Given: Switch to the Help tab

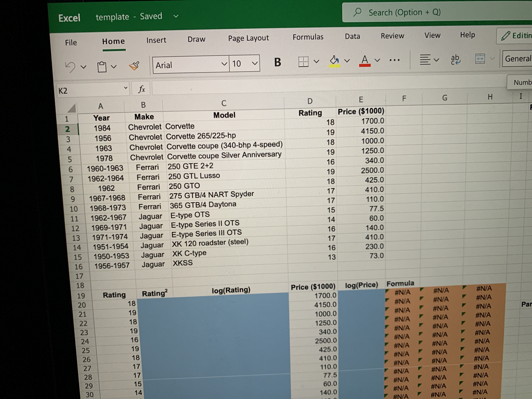Looking at the screenshot, I should (467, 35).
